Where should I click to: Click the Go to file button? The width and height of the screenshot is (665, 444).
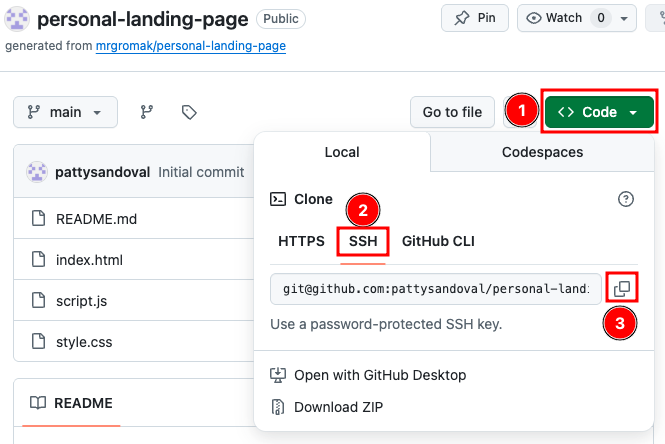452,112
